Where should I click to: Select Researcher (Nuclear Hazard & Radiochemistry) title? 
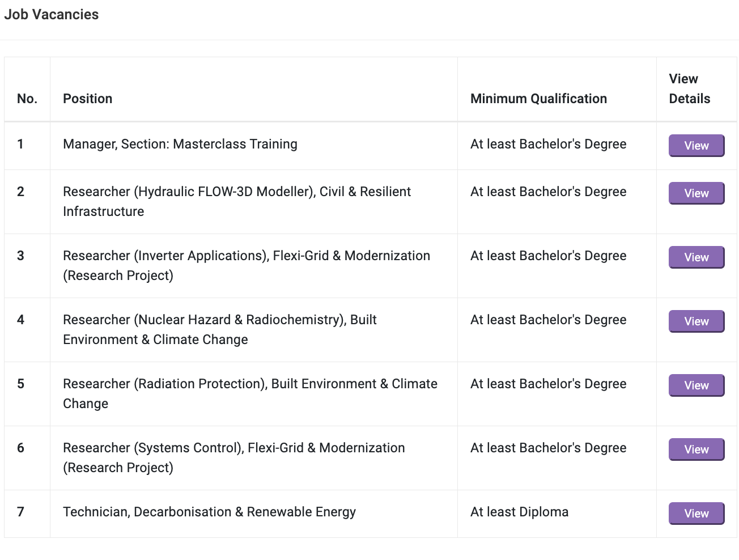pos(220,329)
